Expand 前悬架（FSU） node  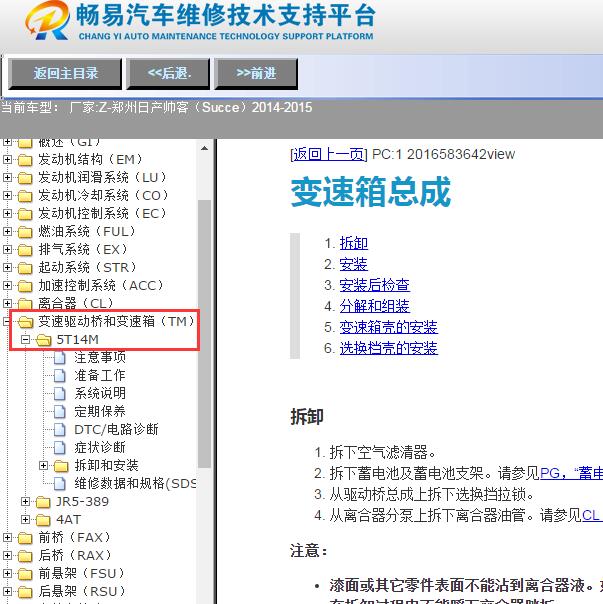[7, 573]
